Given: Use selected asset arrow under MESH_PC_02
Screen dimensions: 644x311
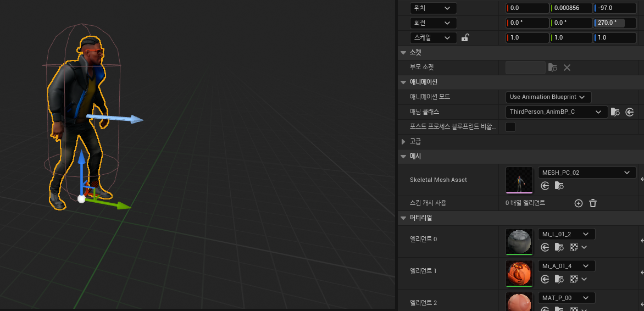Looking at the screenshot, I should point(545,186).
